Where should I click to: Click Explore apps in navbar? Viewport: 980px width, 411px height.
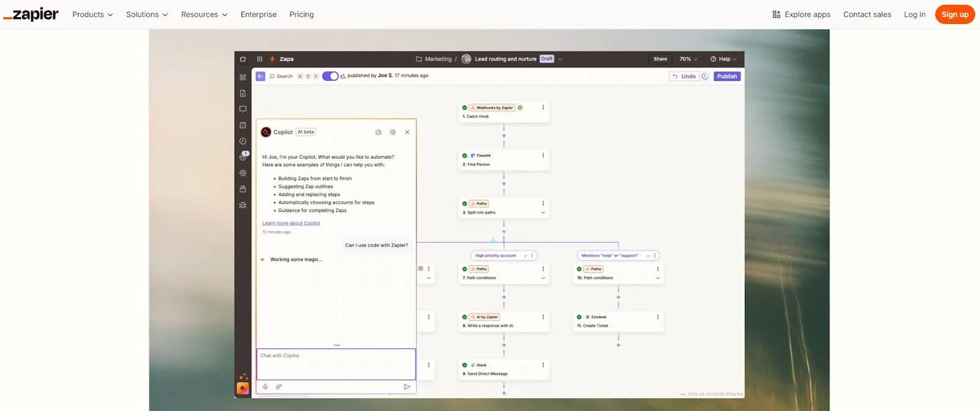[801, 15]
